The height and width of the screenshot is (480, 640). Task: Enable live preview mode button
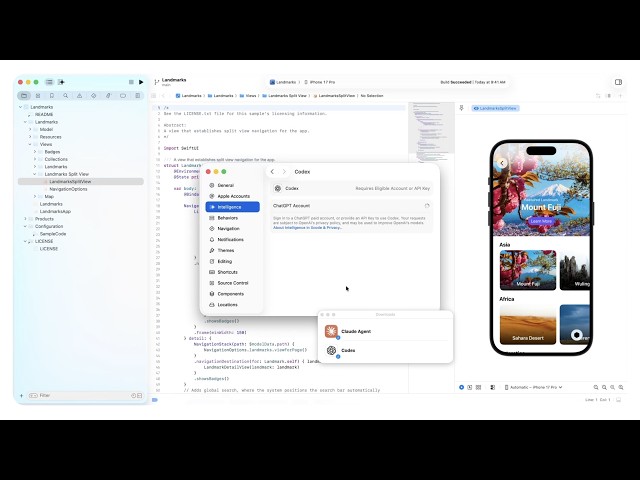[x=461, y=387]
